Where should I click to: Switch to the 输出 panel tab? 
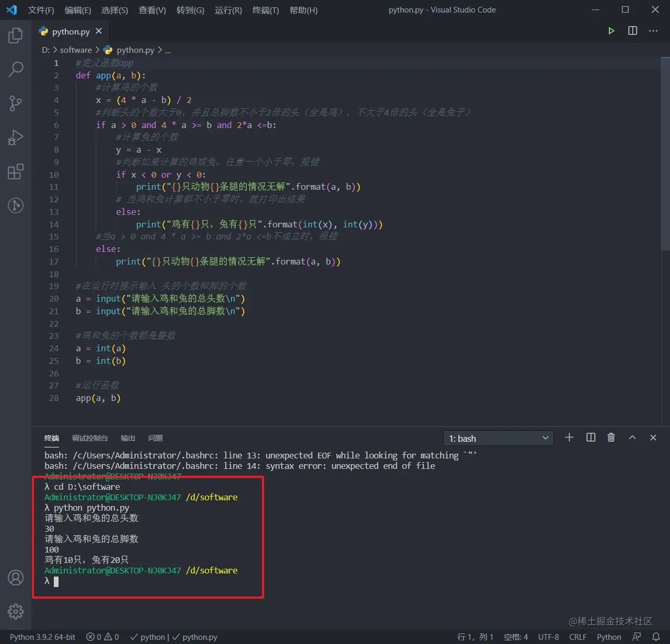128,438
